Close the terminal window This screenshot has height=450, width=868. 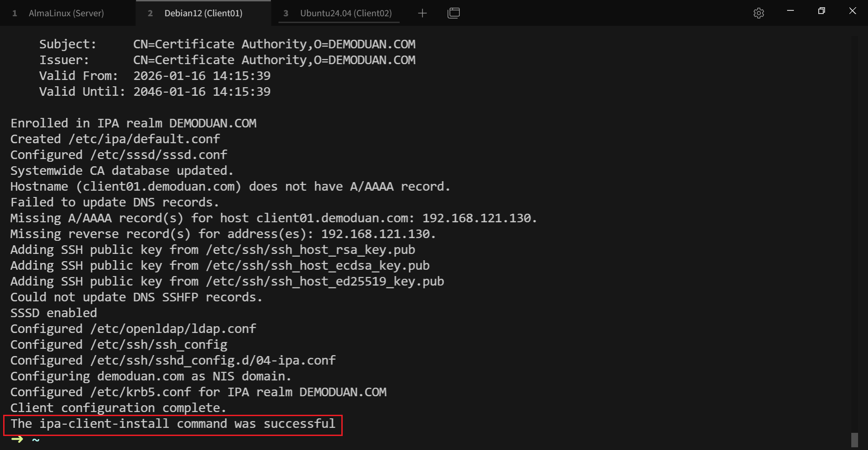(853, 10)
